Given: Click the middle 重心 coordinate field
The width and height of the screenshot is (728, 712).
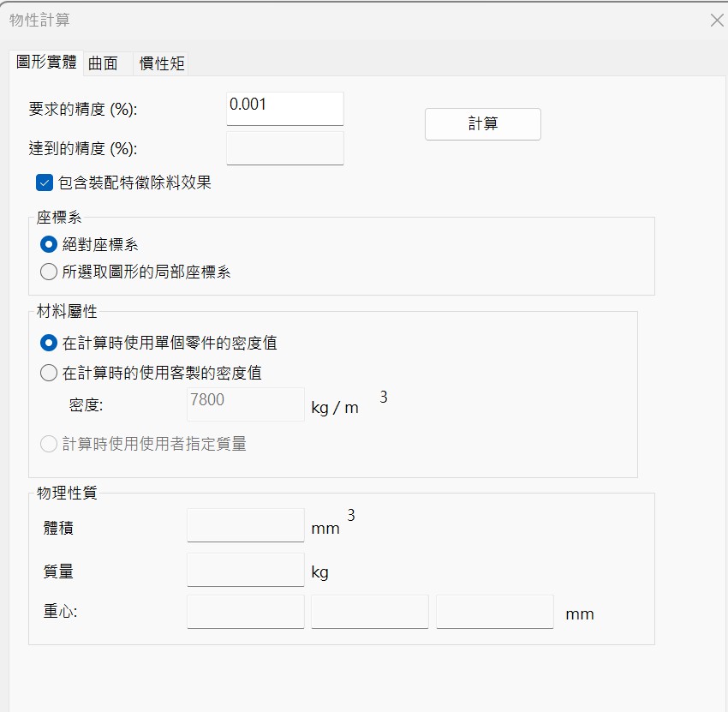Looking at the screenshot, I should pos(370,612).
